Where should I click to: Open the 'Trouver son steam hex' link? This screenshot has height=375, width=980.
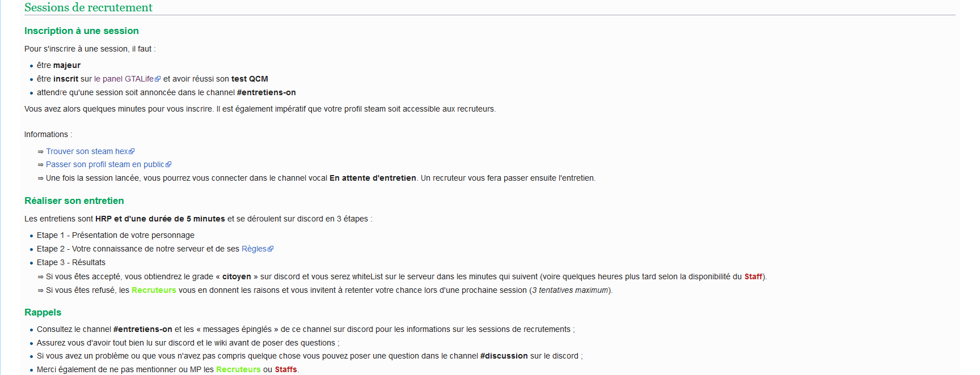87,151
